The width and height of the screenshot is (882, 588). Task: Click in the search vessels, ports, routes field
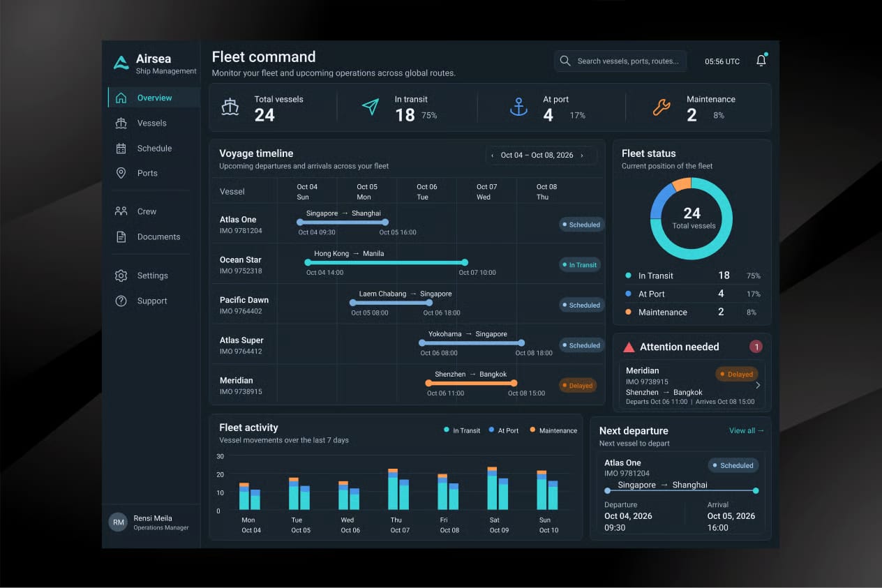[620, 61]
